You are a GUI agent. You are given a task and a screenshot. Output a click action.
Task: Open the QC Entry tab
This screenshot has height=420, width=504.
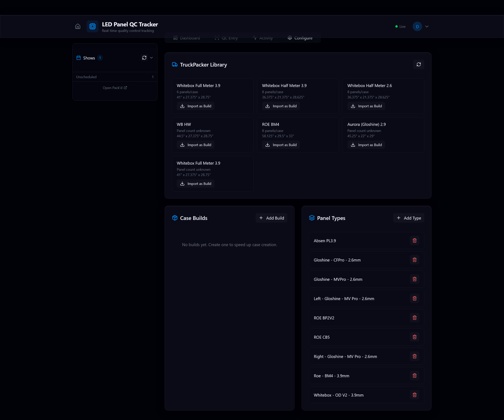pyautogui.click(x=226, y=38)
